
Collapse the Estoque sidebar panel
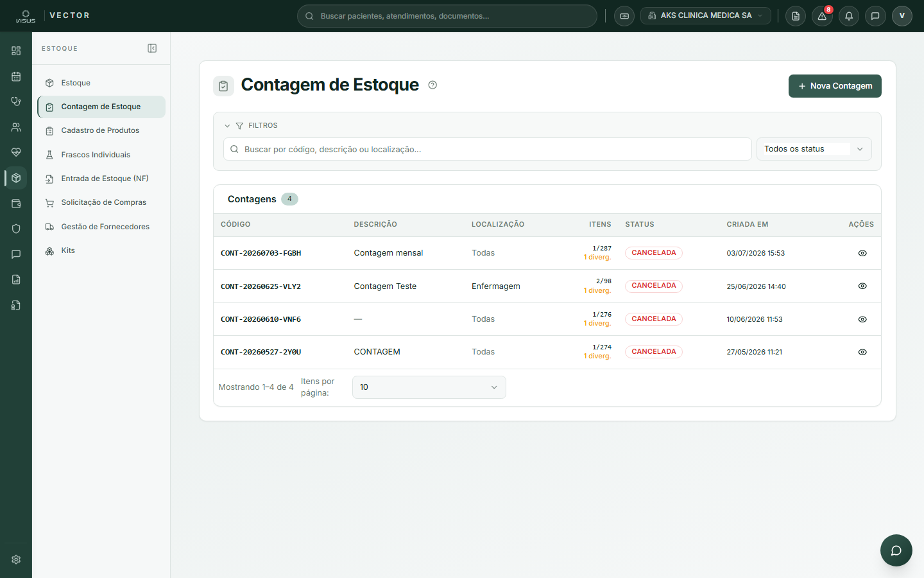coord(152,48)
